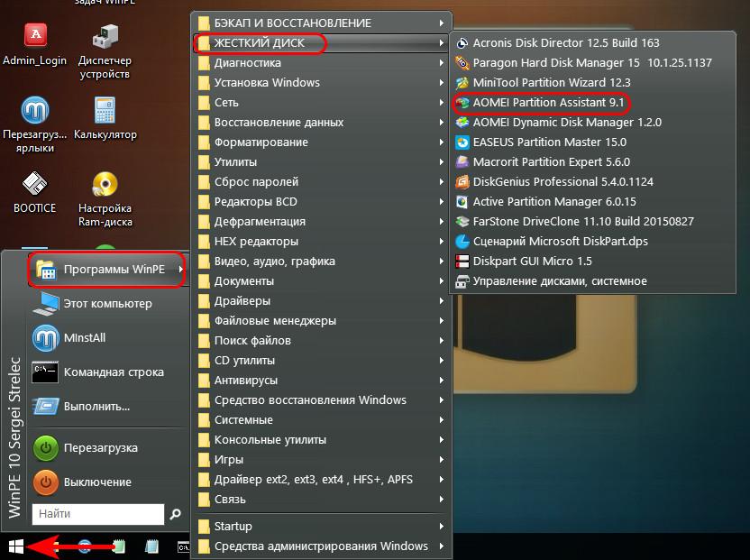The image size is (750, 560).
Task: Expand the ЖЕСТКИЙ ДИСК folder
Action: (322, 43)
